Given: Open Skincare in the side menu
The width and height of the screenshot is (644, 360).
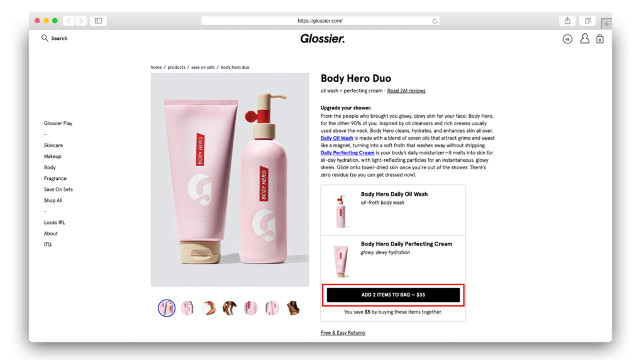Looking at the screenshot, I should 53,145.
